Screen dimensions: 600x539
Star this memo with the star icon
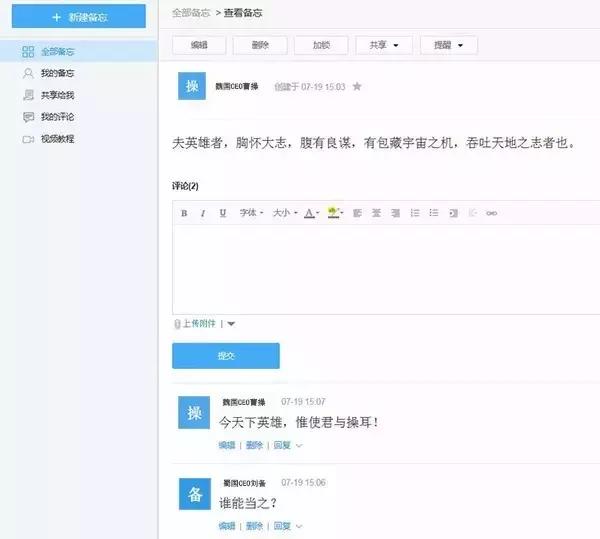point(357,86)
